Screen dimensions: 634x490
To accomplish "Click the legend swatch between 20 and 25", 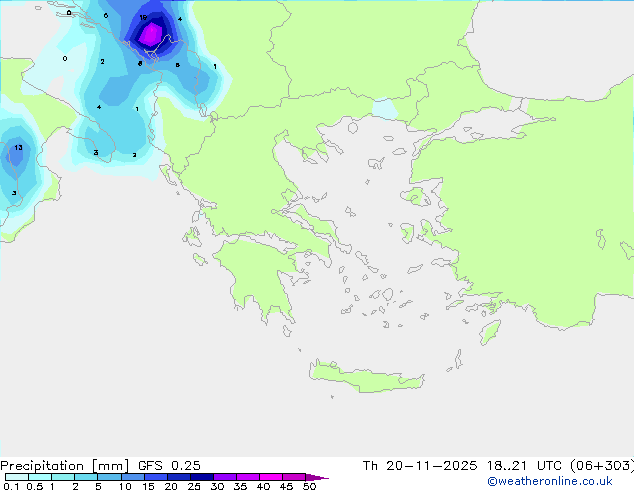I will [x=178, y=477].
